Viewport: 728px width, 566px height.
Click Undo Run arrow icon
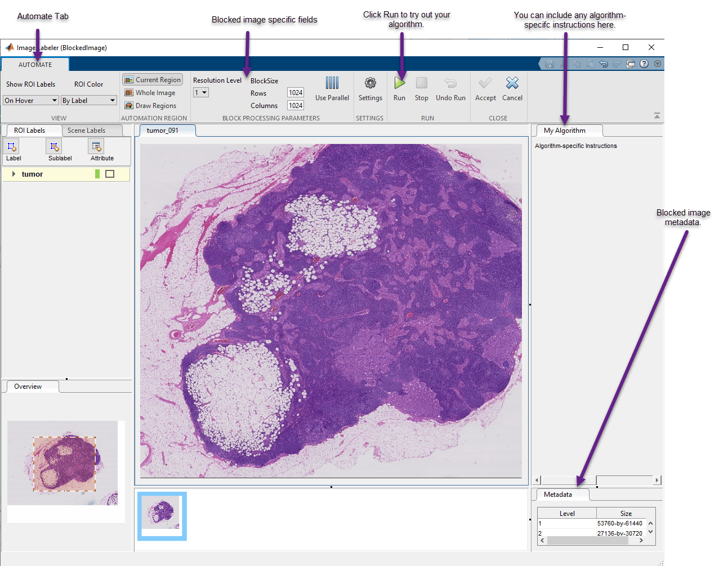click(450, 84)
